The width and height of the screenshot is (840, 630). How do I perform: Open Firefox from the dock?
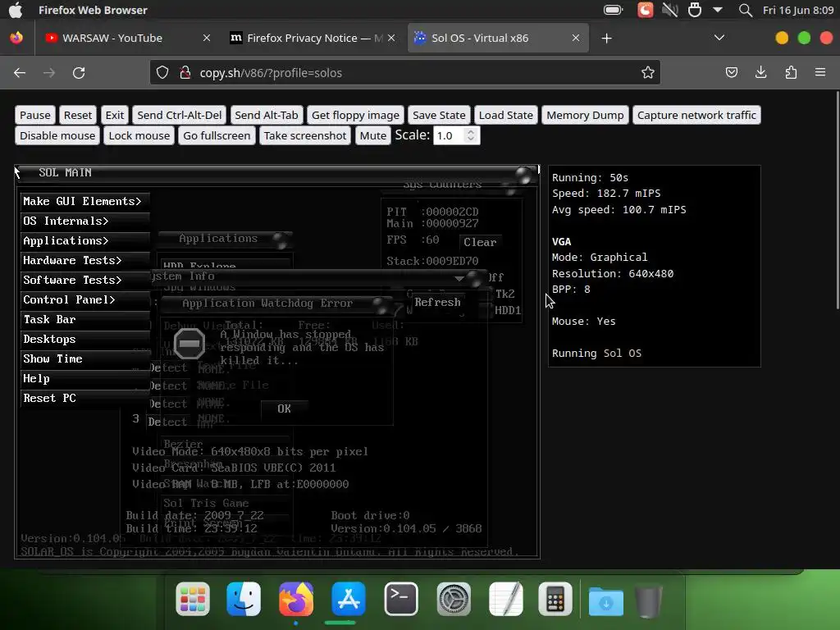295,599
